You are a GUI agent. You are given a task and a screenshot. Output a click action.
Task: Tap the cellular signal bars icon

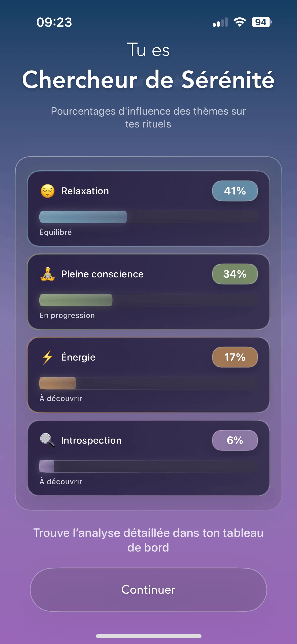click(x=220, y=22)
